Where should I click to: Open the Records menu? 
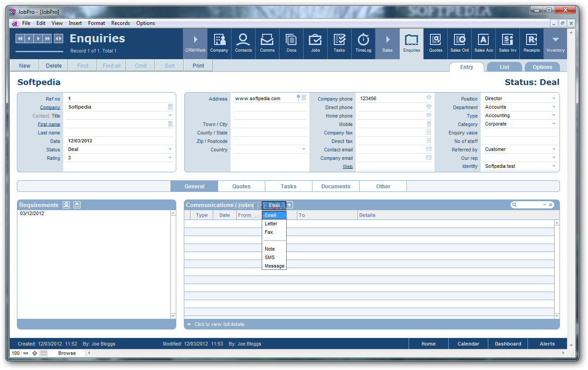coord(121,23)
